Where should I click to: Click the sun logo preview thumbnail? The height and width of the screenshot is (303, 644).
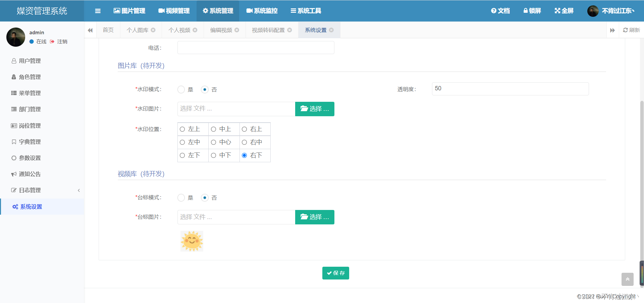192,241
